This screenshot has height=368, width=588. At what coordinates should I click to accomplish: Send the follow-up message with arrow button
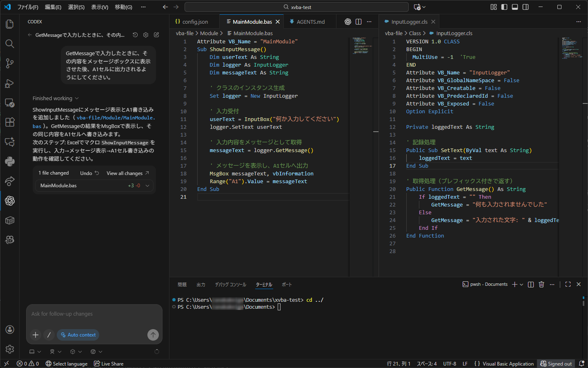point(153,335)
